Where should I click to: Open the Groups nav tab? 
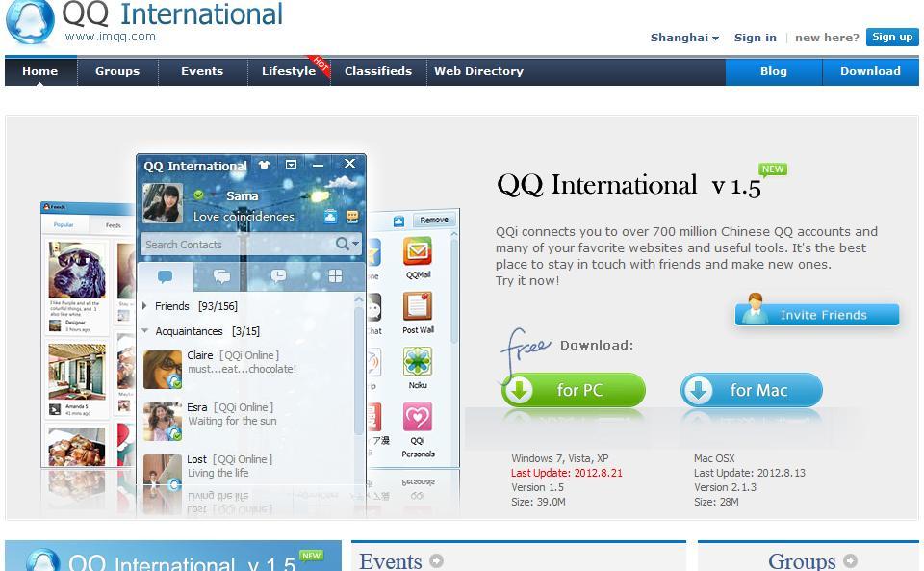click(x=117, y=71)
